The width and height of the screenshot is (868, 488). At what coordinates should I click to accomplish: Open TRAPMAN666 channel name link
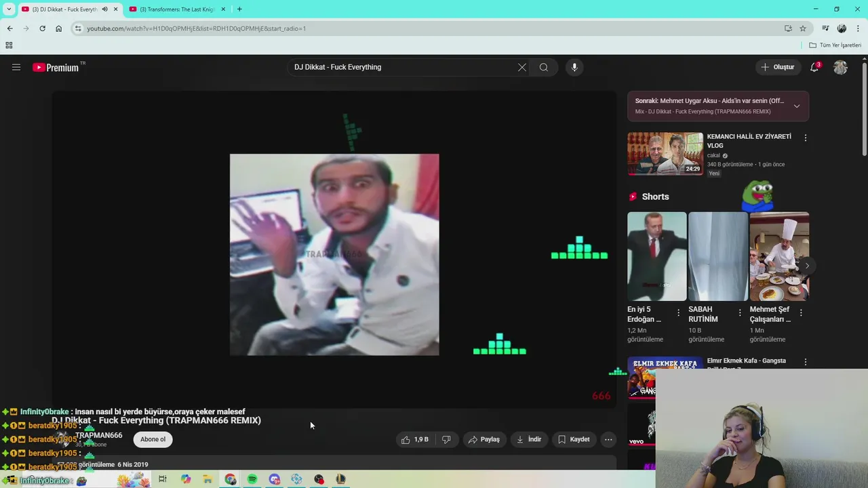(99, 435)
